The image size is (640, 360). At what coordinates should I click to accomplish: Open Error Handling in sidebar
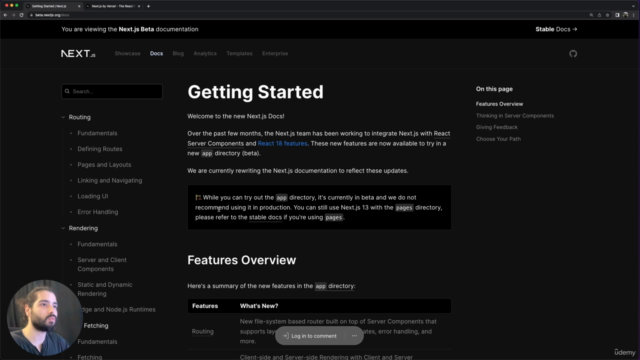[x=98, y=212]
